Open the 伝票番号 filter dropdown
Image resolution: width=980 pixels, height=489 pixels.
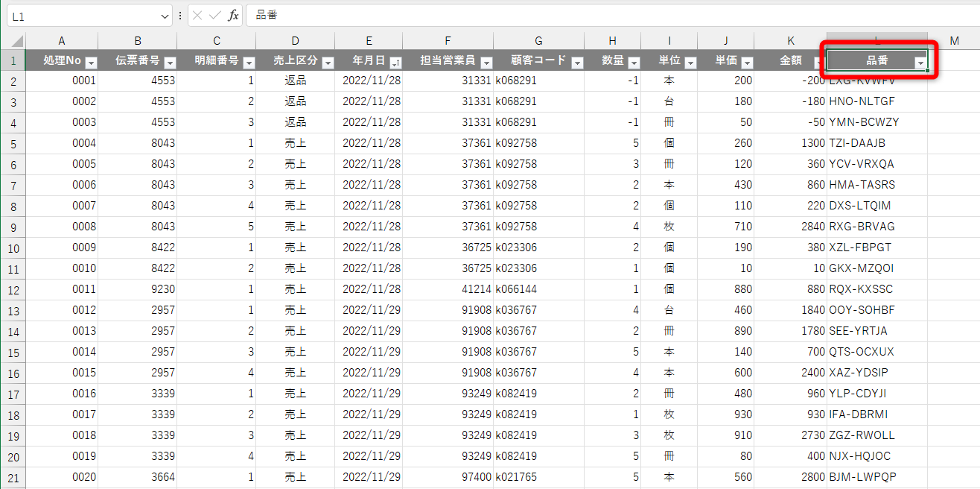click(x=170, y=63)
